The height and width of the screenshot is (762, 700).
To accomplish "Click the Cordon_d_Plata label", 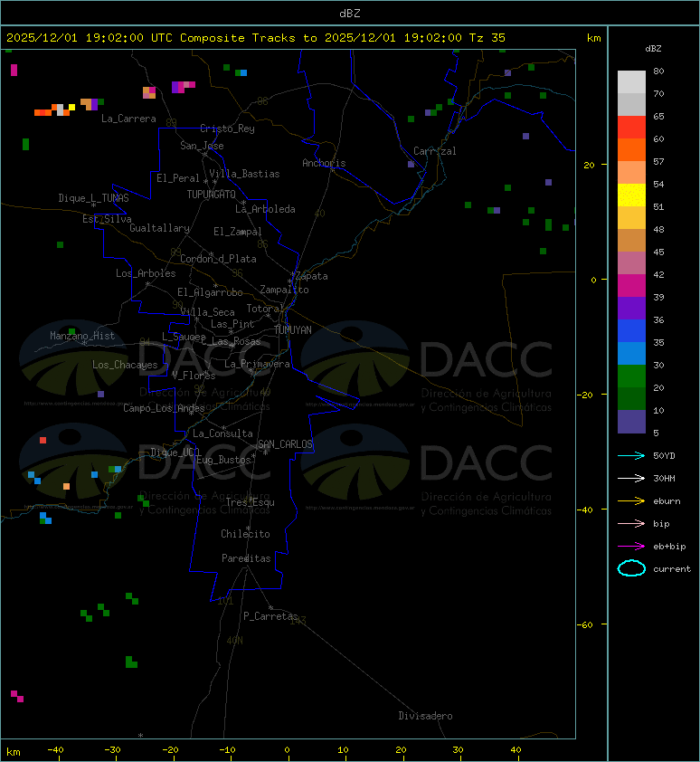I will 218,259.
